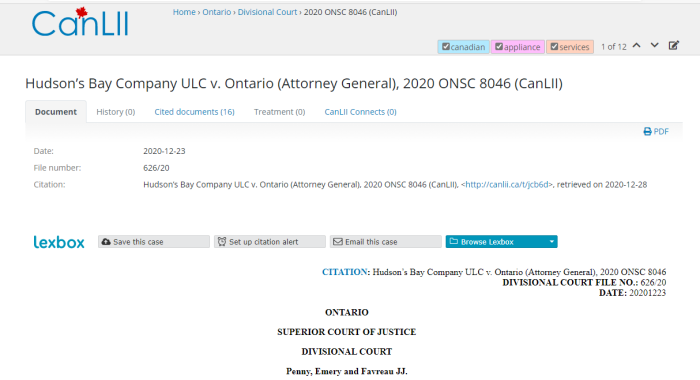This screenshot has width=700, height=380.
Task: Set up citation alert button
Action: [270, 242]
